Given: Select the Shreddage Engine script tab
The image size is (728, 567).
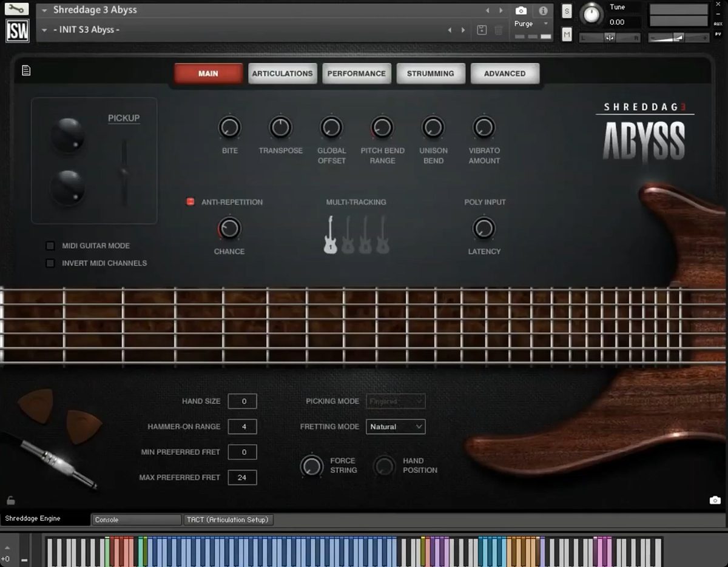Looking at the screenshot, I should click(45, 519).
